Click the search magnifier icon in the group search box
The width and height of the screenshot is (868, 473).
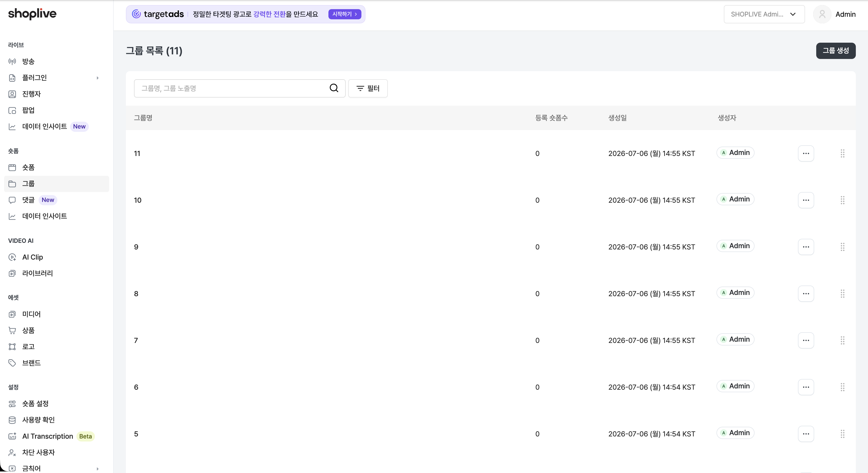pos(333,88)
